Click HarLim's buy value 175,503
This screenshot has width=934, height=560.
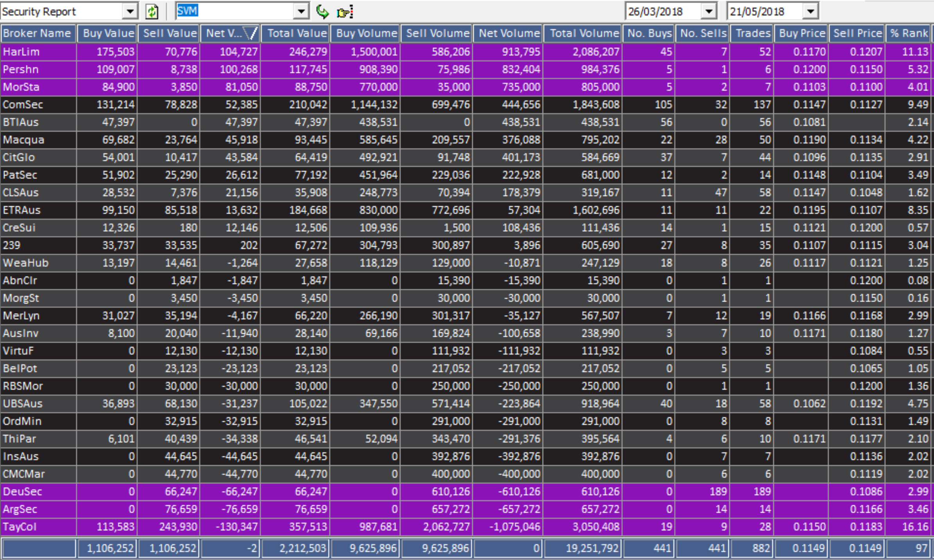click(x=107, y=52)
